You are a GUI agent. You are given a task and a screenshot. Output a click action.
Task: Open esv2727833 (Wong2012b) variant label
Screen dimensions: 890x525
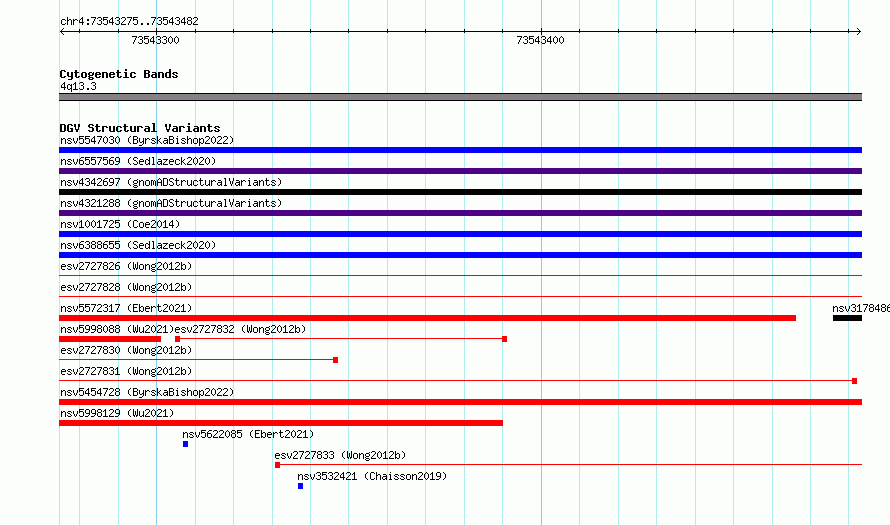tap(340, 455)
